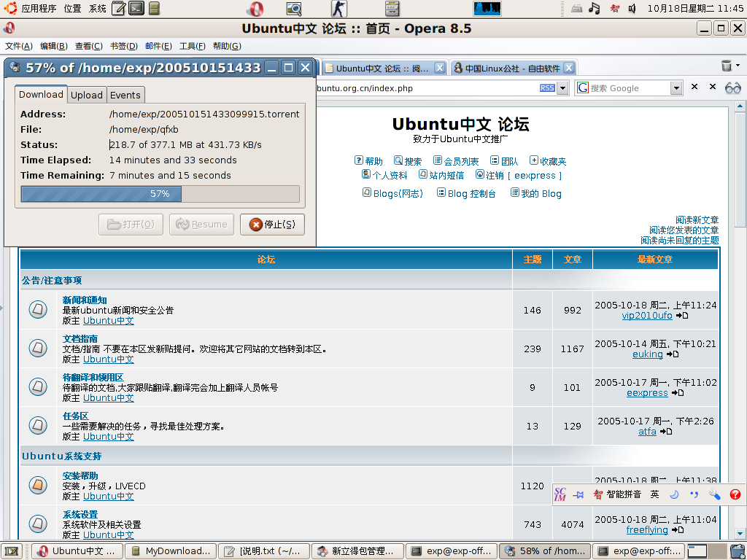
Task: Open Opera 书签(D) menu
Action: click(x=124, y=46)
